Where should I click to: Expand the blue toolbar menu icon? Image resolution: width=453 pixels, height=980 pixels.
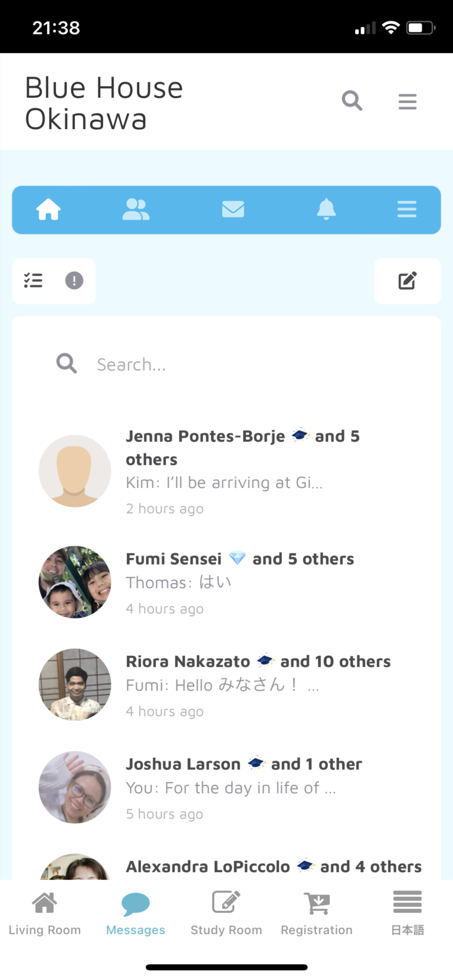(406, 209)
